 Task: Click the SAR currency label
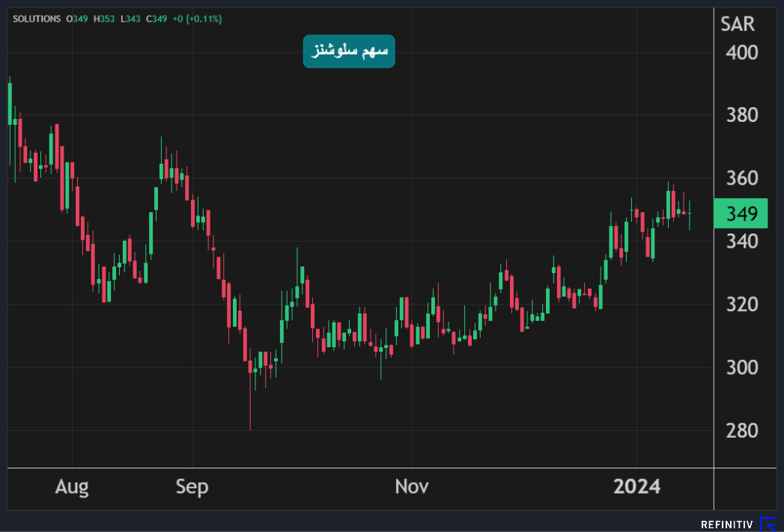[x=738, y=24]
